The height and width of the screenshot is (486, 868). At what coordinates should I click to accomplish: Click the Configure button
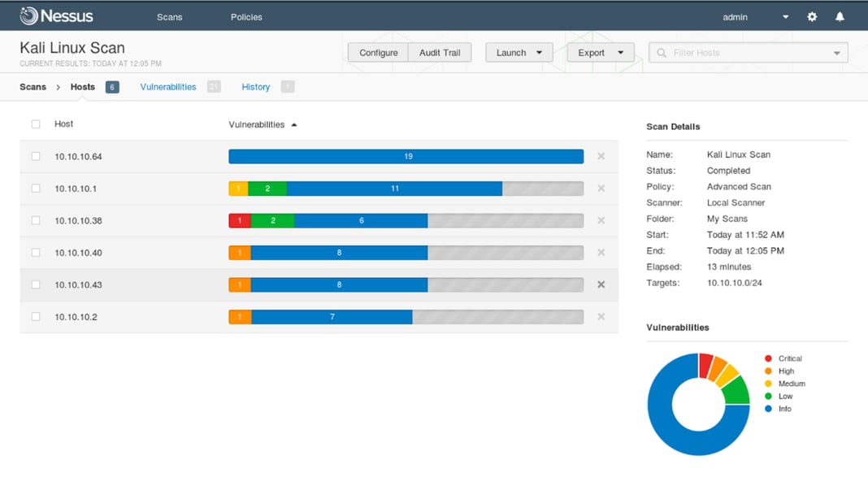(377, 52)
